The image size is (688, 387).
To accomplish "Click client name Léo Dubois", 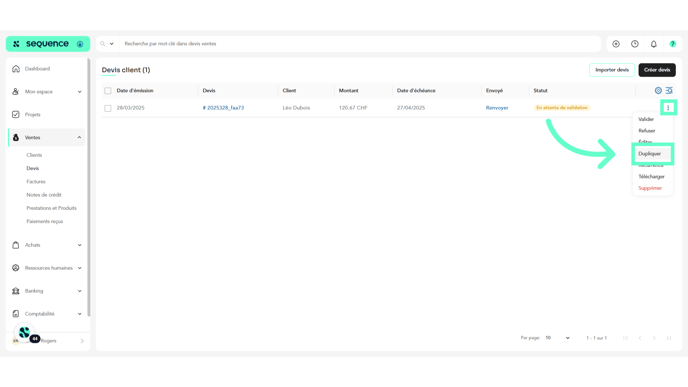I will tap(296, 108).
